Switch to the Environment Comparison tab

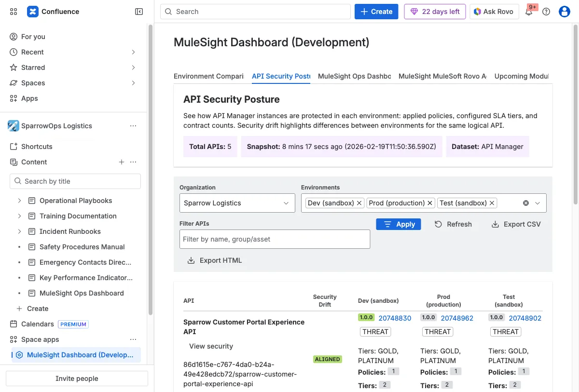209,76
